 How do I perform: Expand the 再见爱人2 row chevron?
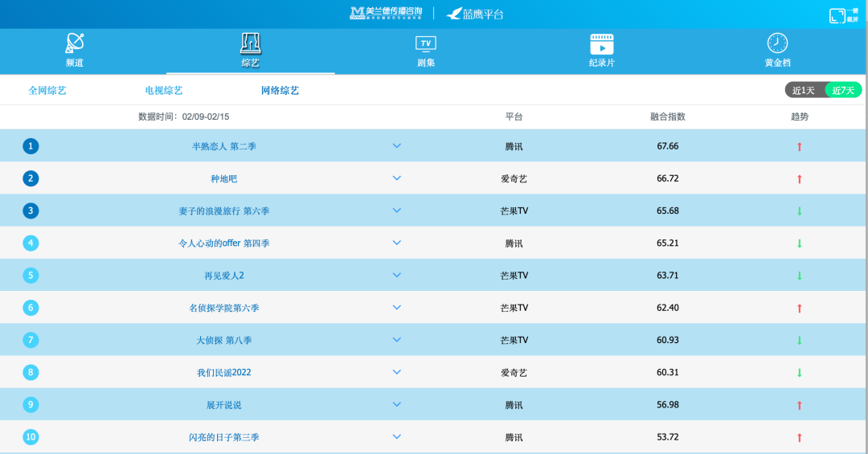coord(396,275)
